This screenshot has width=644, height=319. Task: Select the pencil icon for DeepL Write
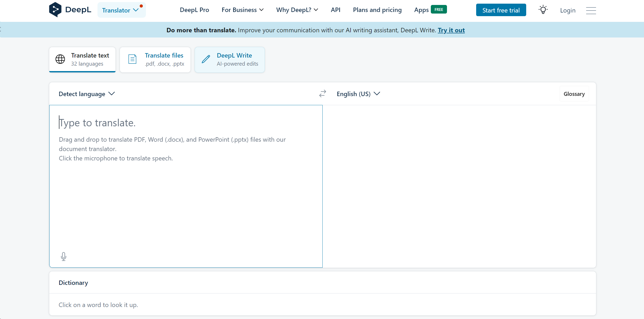[206, 59]
